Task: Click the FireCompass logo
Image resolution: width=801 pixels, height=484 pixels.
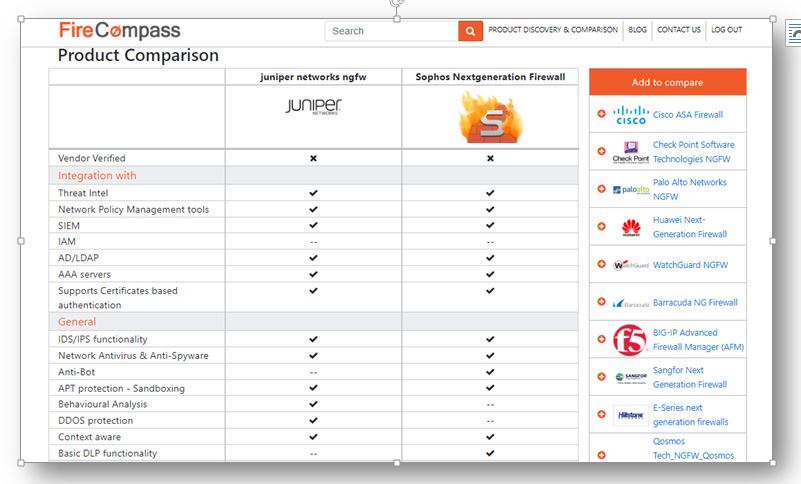Action: coord(120,31)
